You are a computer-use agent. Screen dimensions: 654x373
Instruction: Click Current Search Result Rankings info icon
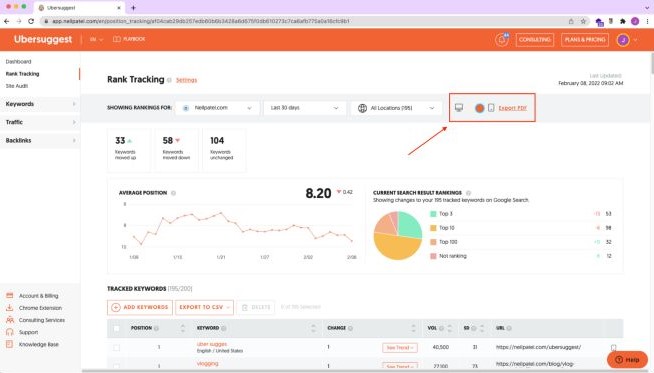(468, 193)
